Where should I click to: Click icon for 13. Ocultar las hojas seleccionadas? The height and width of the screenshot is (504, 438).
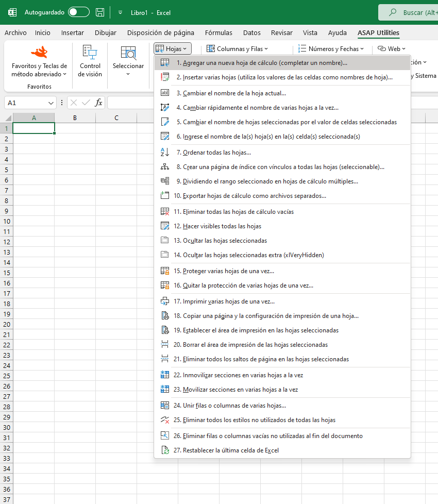coord(165,240)
